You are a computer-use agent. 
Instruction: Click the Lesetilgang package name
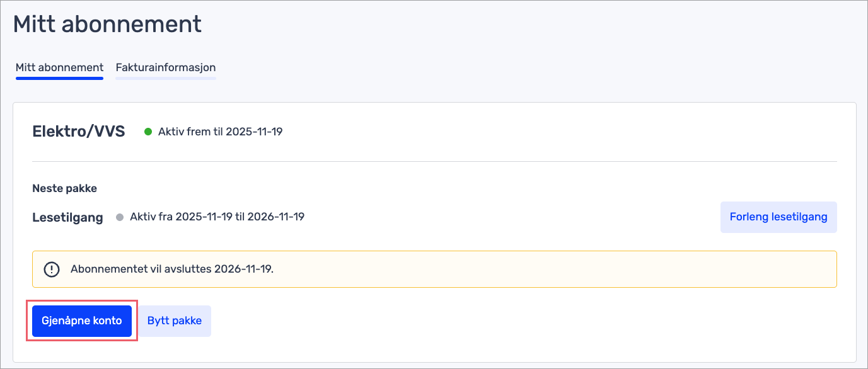coord(67,218)
